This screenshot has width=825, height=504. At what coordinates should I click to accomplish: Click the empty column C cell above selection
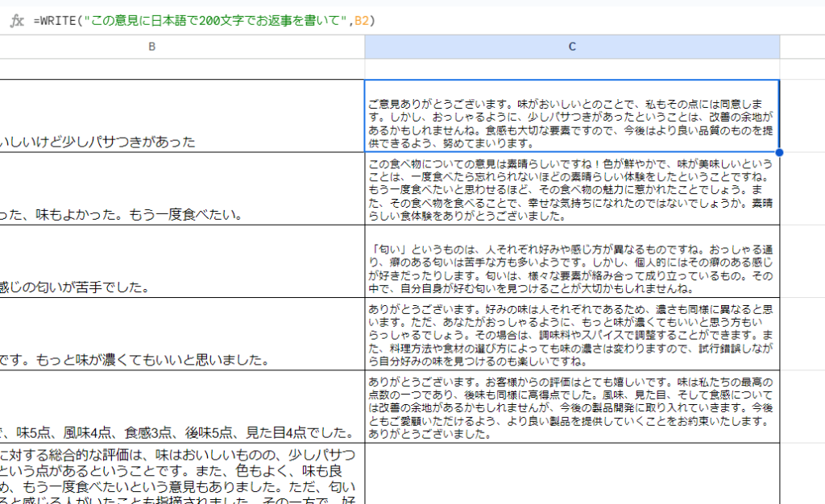pos(572,68)
